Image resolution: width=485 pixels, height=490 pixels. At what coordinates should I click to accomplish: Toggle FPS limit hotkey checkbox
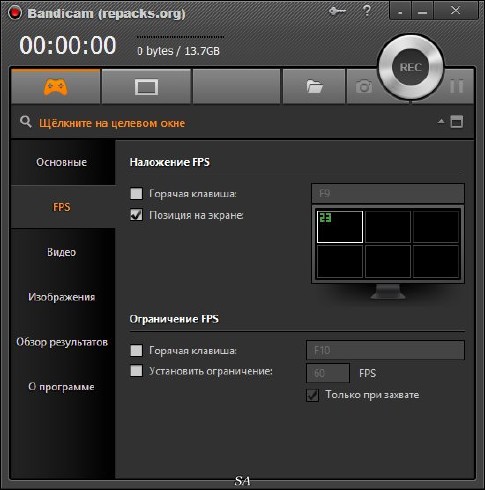[136, 350]
